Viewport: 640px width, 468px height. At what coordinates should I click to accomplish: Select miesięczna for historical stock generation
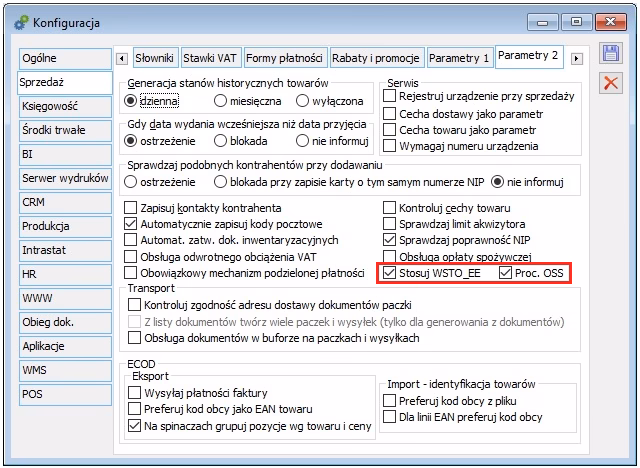220,100
